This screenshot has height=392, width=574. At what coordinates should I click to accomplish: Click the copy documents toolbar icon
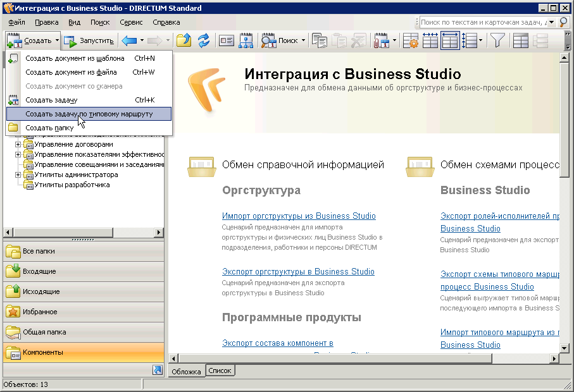click(x=320, y=40)
